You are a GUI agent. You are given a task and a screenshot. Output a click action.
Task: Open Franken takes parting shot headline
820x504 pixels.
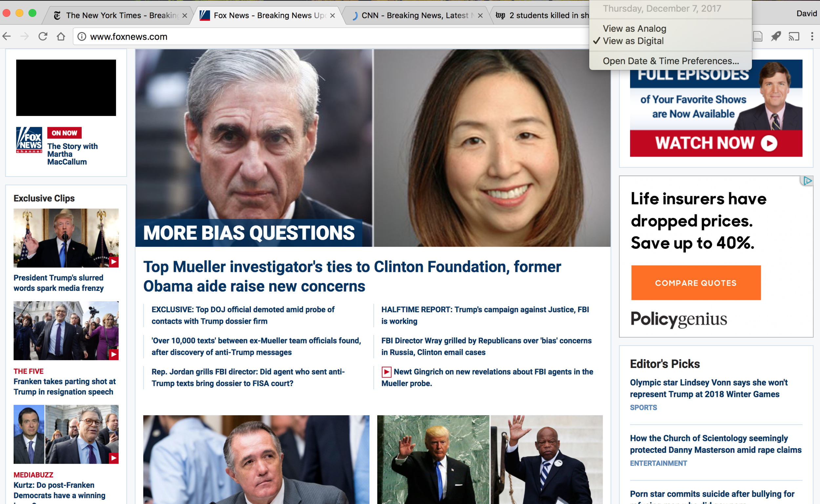(x=65, y=387)
